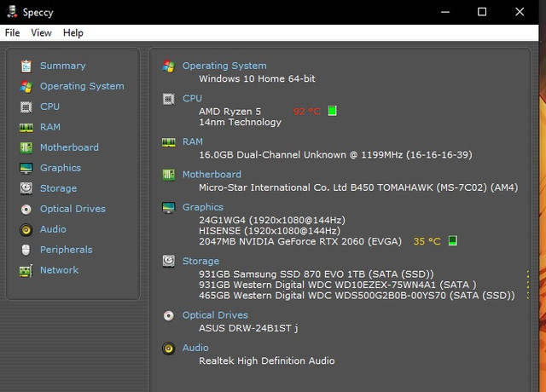Click the CPU chip icon in the sidebar

click(x=26, y=107)
